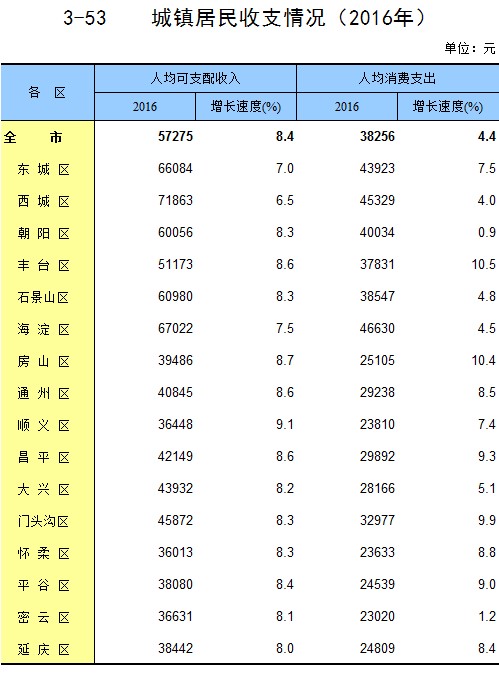Click the table title 城镇居民收支情况
This screenshot has width=499, height=697.
pyautogui.click(x=239, y=18)
